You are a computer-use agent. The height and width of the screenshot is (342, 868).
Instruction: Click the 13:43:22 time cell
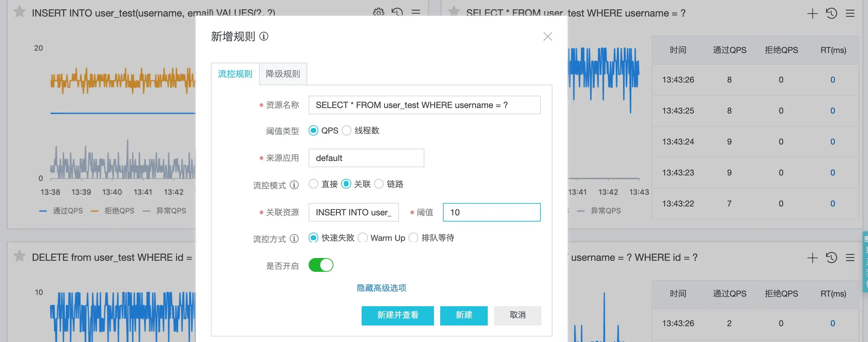coord(678,204)
